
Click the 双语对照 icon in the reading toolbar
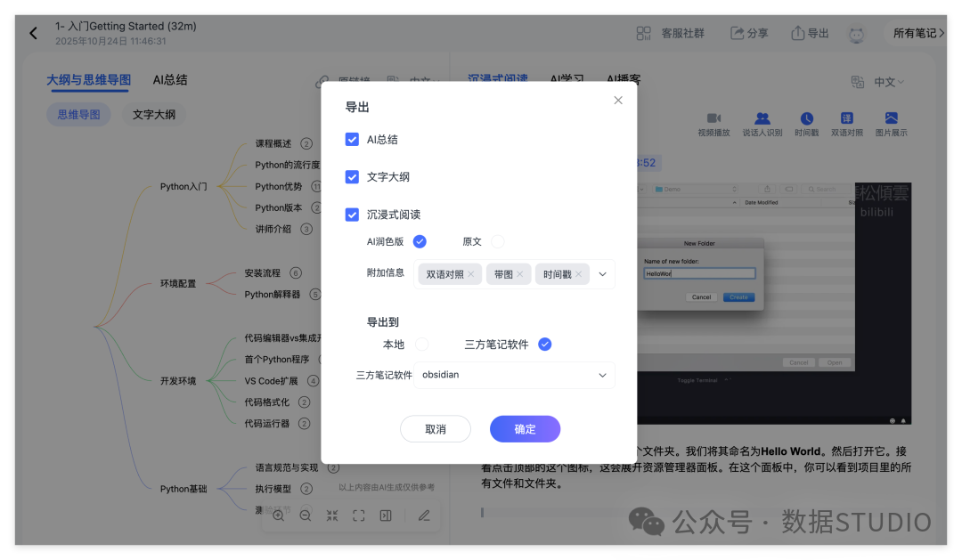click(847, 118)
